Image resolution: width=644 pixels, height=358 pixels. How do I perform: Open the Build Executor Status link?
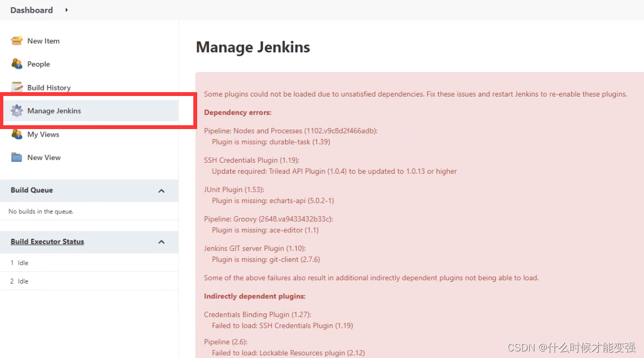[47, 242]
